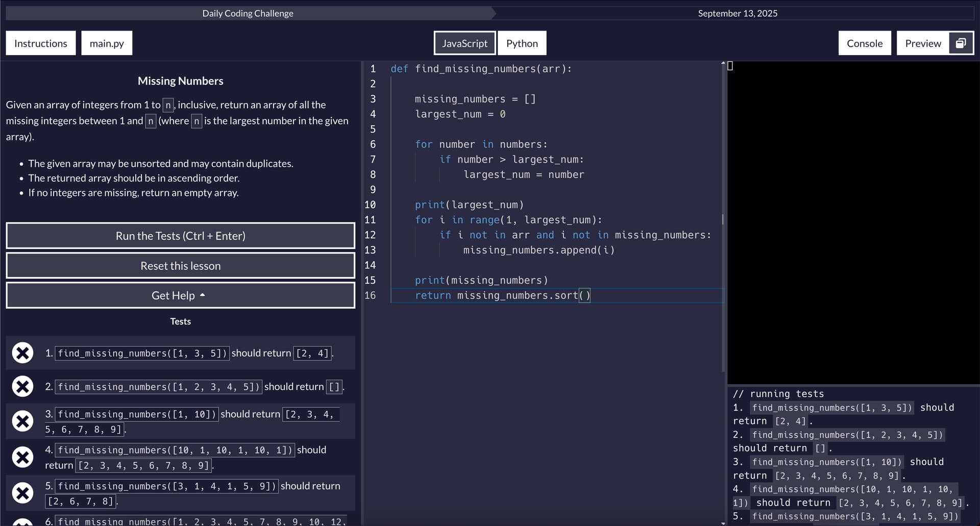Run the Tests with the button
Image resolution: width=980 pixels, height=526 pixels.
click(x=180, y=235)
